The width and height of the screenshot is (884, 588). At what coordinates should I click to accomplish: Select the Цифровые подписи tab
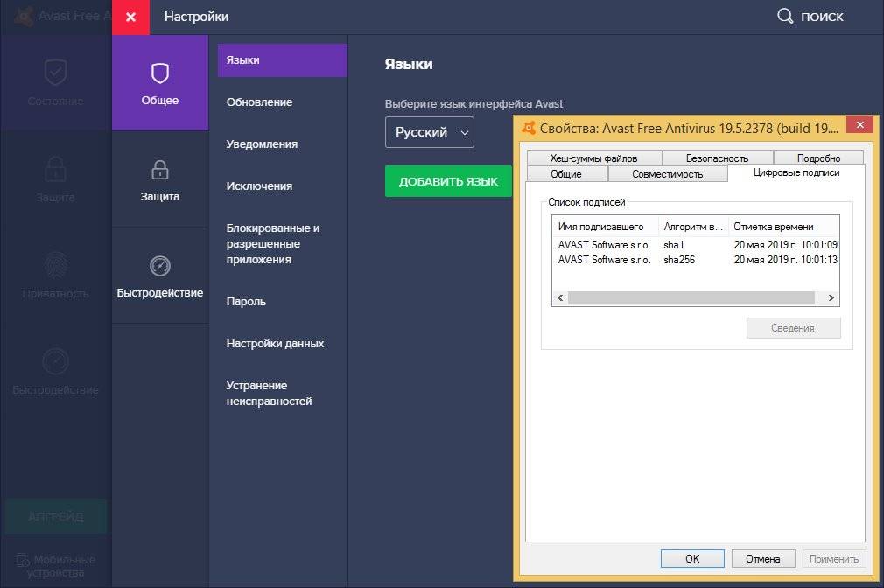tap(796, 172)
